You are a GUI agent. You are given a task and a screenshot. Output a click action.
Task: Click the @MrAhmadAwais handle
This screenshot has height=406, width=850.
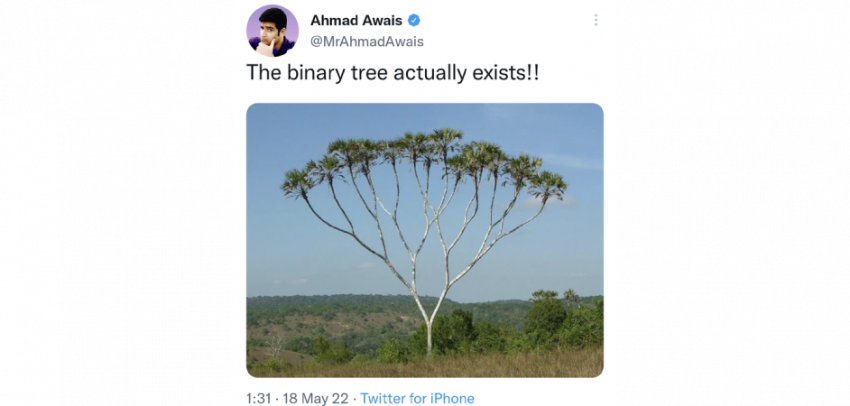click(x=366, y=41)
